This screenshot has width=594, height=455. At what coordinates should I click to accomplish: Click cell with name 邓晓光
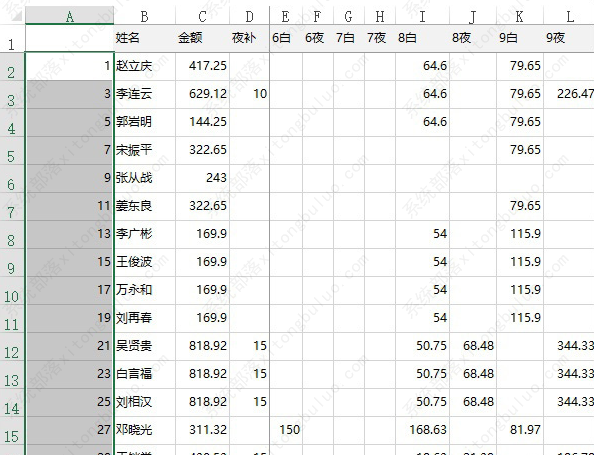coord(144,431)
